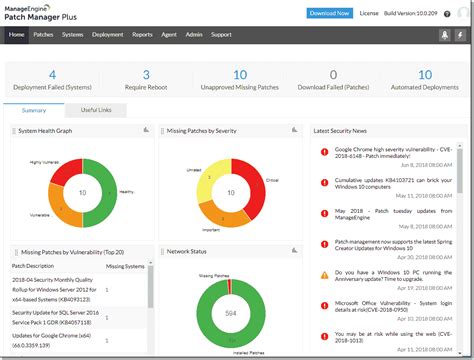Switch chart type on System Health Graph
The image size is (474, 360).
[146, 130]
